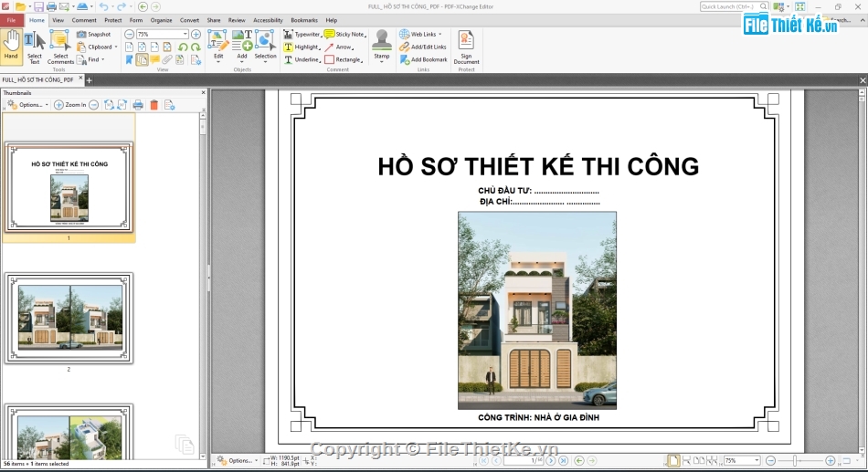Image resolution: width=868 pixels, height=472 pixels.
Task: Activate the Select Text tool
Action: [x=34, y=46]
